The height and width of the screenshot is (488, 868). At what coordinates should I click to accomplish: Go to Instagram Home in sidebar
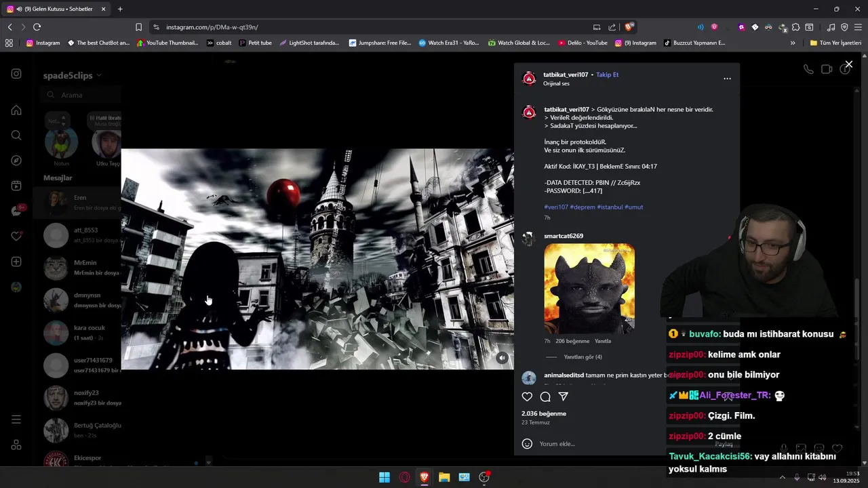click(16, 110)
